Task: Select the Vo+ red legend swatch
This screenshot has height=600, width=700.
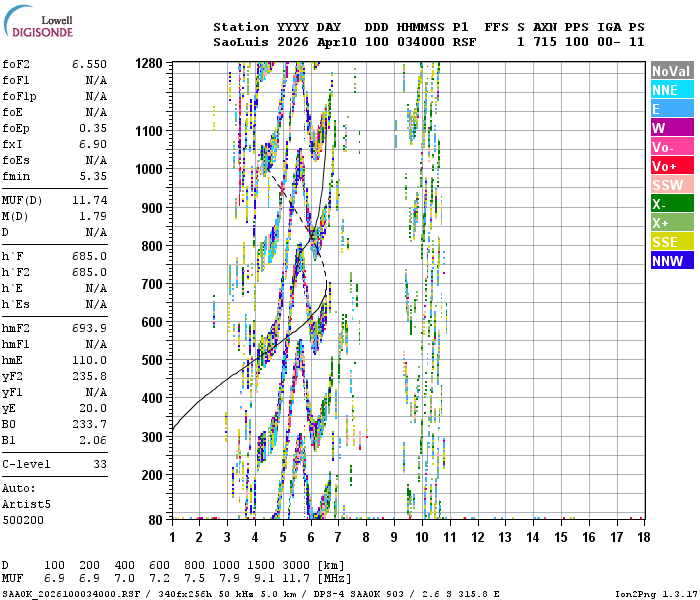Action: 672,166
